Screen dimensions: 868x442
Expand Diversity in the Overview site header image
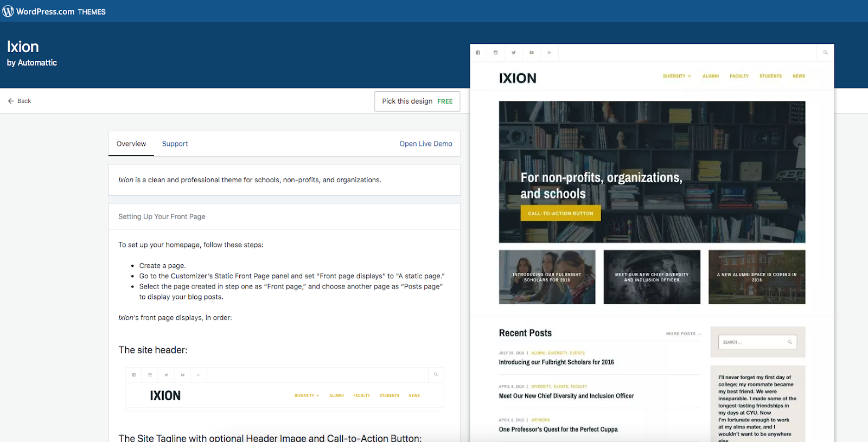307,396
